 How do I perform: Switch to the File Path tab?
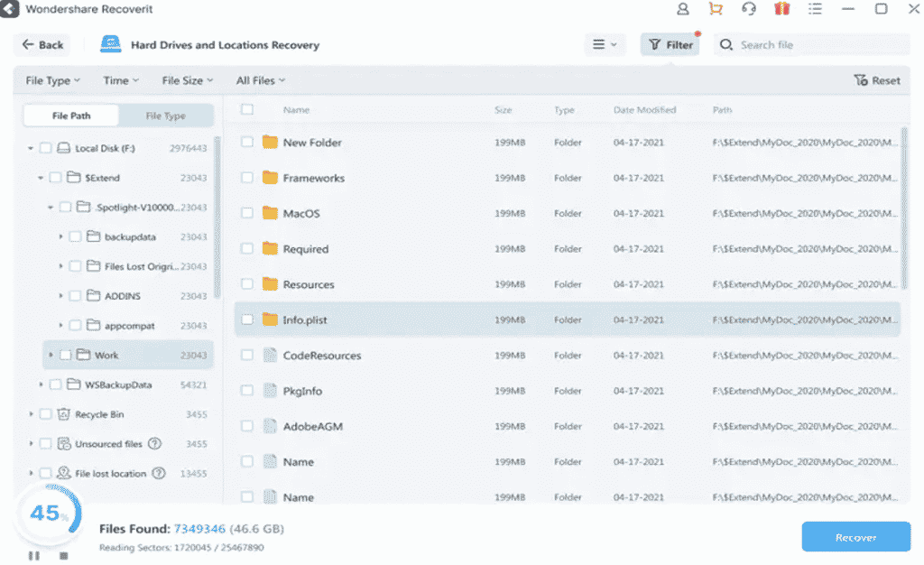point(71,116)
